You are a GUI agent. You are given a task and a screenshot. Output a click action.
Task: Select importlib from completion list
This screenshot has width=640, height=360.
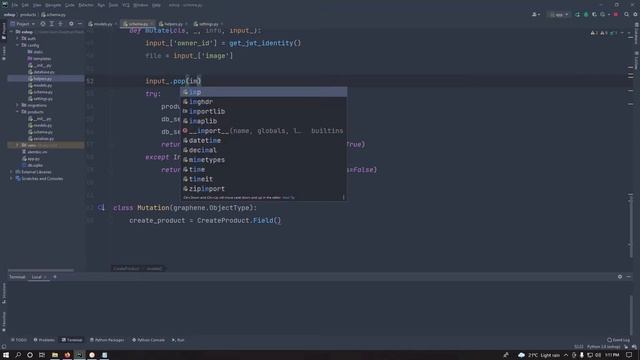tap(264, 111)
